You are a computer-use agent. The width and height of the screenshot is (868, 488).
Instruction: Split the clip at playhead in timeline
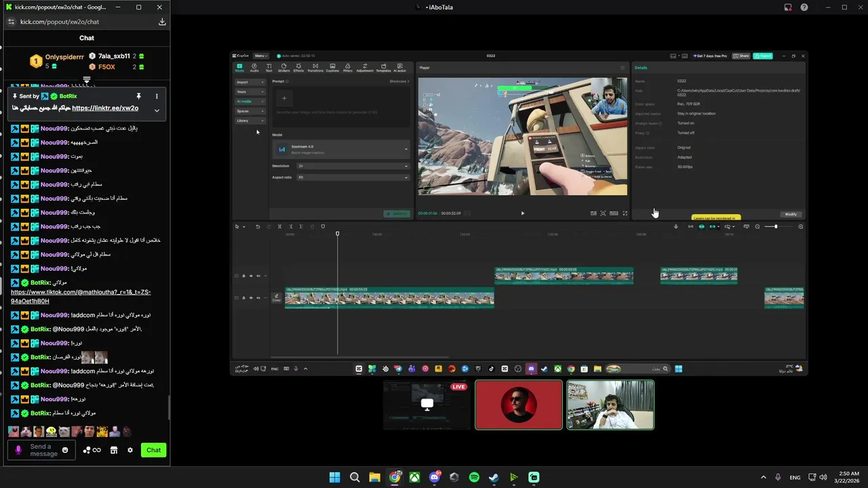pyautogui.click(x=279, y=226)
